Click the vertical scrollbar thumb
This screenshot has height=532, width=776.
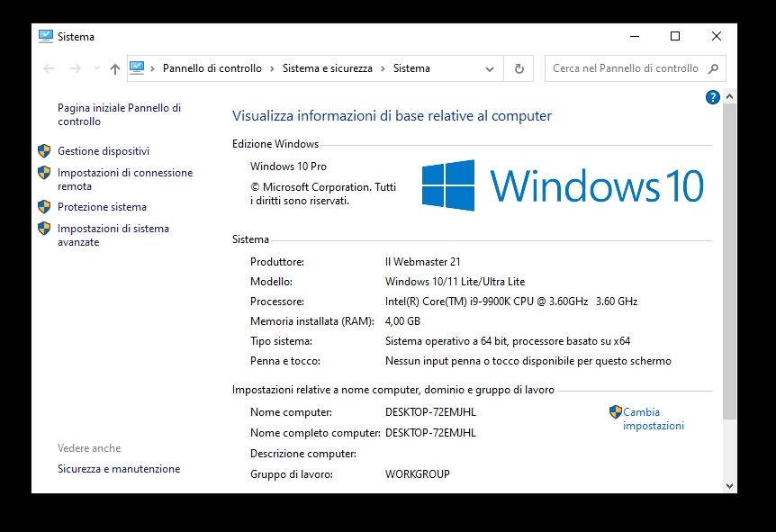(x=729, y=261)
